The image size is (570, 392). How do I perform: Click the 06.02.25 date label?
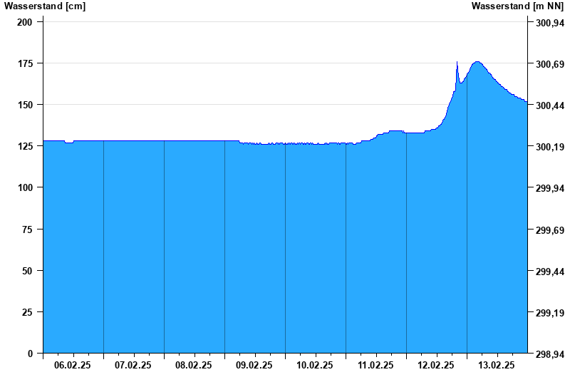tap(73, 366)
